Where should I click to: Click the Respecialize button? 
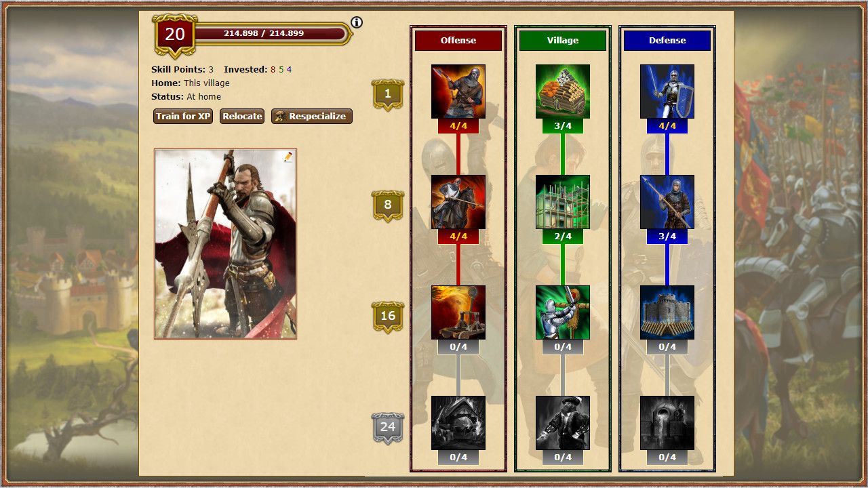[x=312, y=116]
